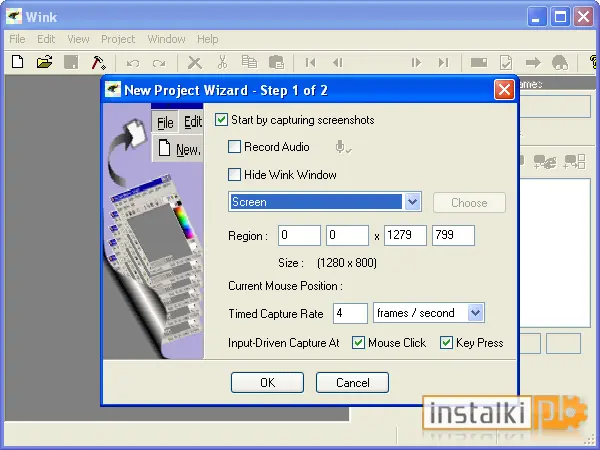Open the Project menu
Image resolution: width=600 pixels, height=450 pixels.
118,39
